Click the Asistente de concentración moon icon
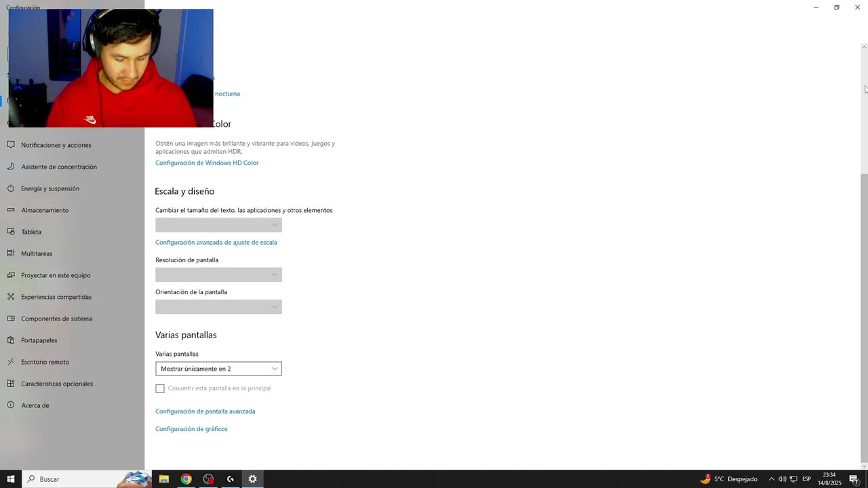This screenshot has height=488, width=868. [x=11, y=167]
